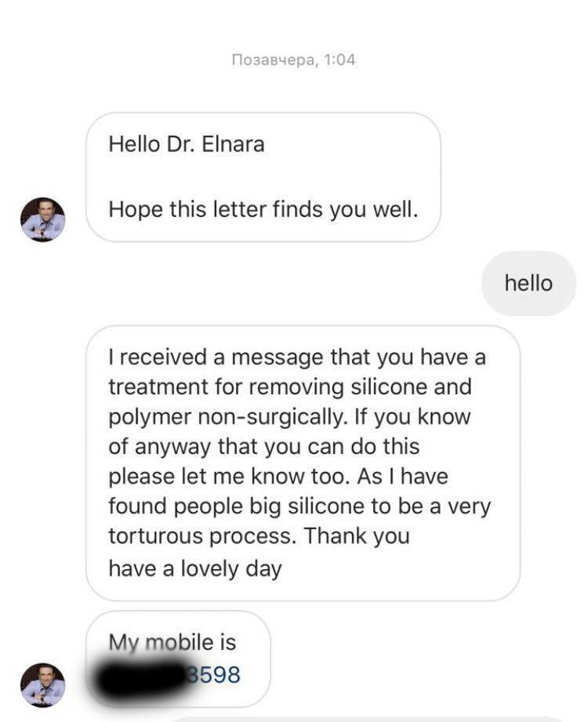Select the 'found people big silicone to be a very' line
Viewport: 588px width, 722px height.
pos(299,506)
